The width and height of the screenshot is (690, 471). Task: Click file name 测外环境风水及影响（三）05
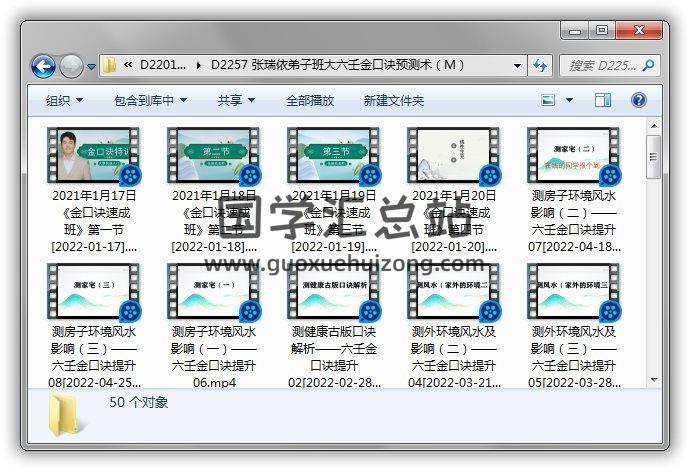(x=574, y=357)
